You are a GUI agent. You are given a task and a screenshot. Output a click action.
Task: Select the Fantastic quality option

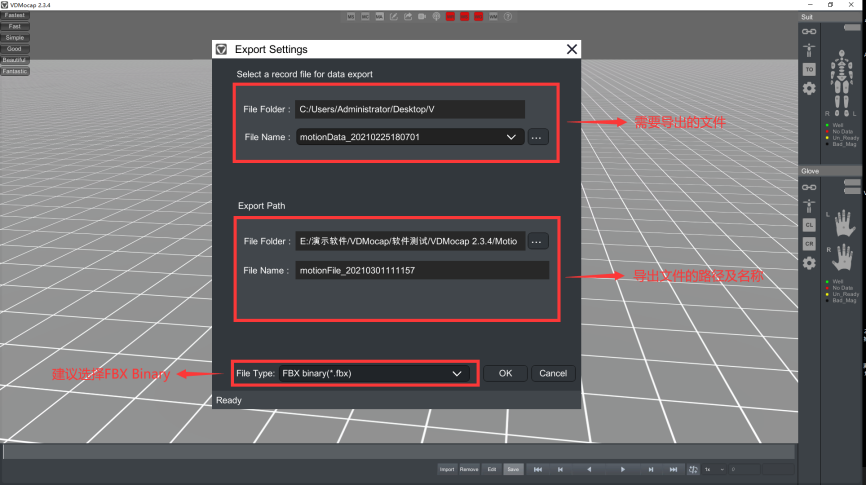point(15,71)
